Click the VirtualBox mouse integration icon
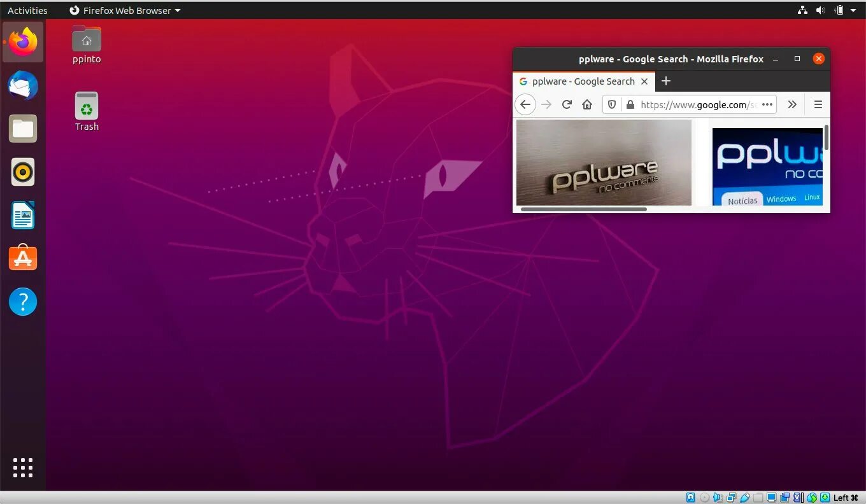 (812, 498)
